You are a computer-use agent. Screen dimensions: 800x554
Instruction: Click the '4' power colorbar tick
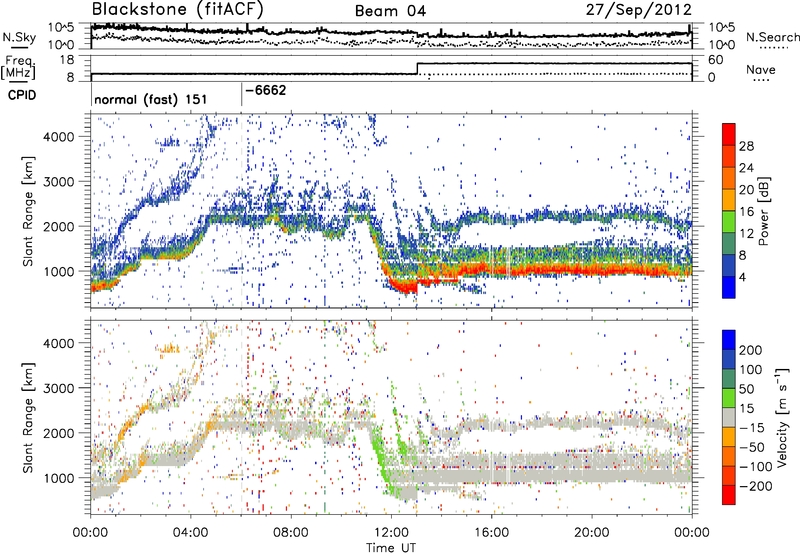[x=742, y=277]
